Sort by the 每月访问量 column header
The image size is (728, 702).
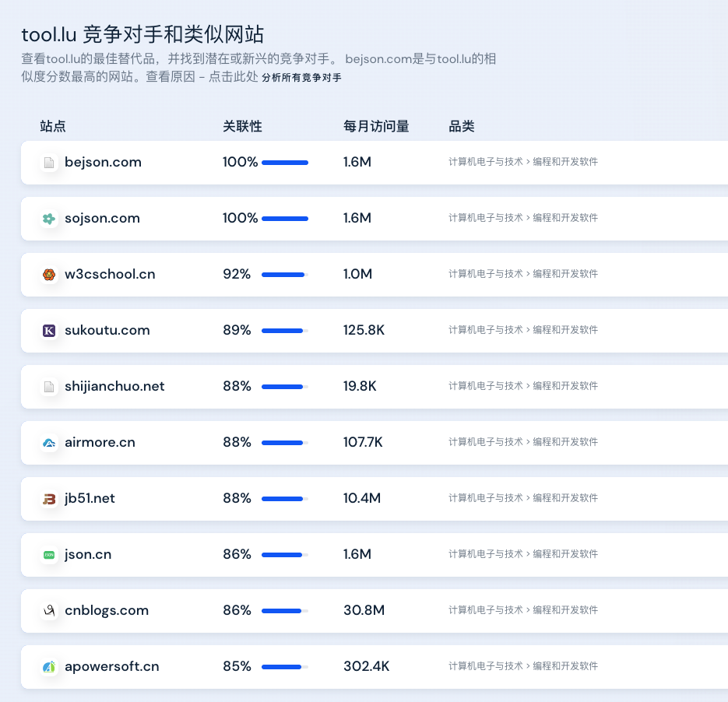tap(376, 126)
